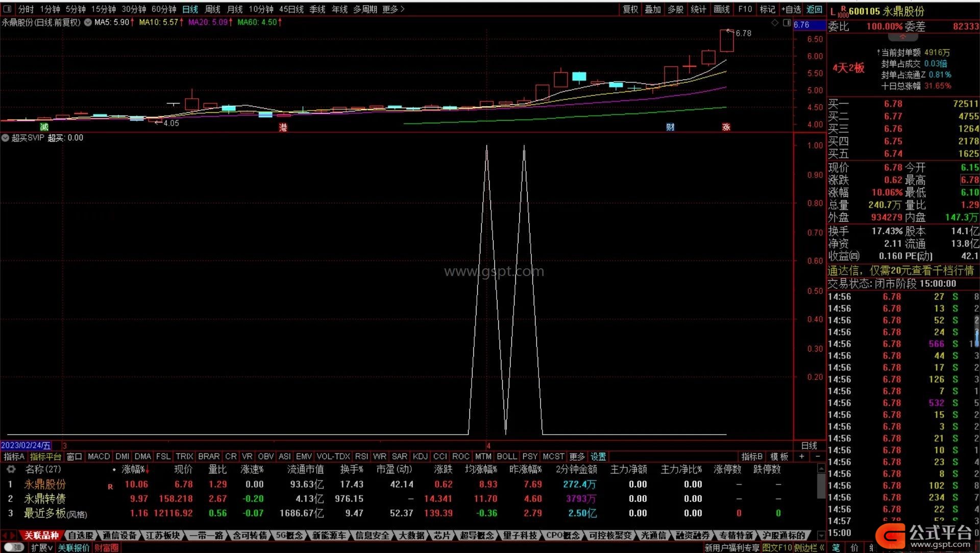Click the 模板 template button
The height and width of the screenshot is (553, 980).
(779, 457)
